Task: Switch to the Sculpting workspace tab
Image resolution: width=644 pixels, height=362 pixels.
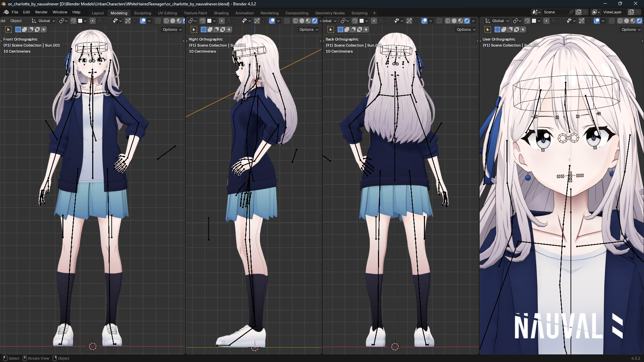Action: (x=143, y=13)
